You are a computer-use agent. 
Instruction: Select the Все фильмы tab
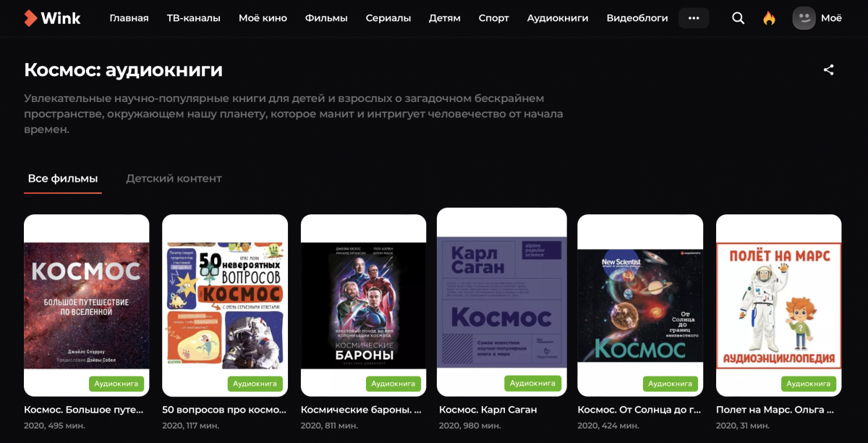pyautogui.click(x=63, y=178)
